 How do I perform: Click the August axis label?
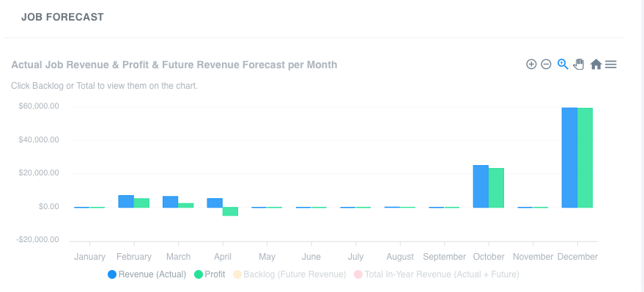click(400, 257)
